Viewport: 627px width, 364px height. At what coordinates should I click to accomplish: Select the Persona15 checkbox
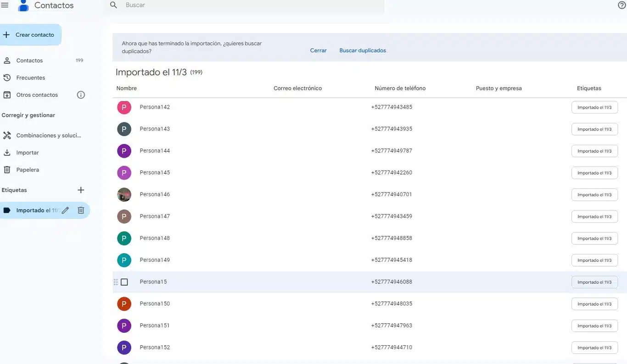click(x=124, y=282)
